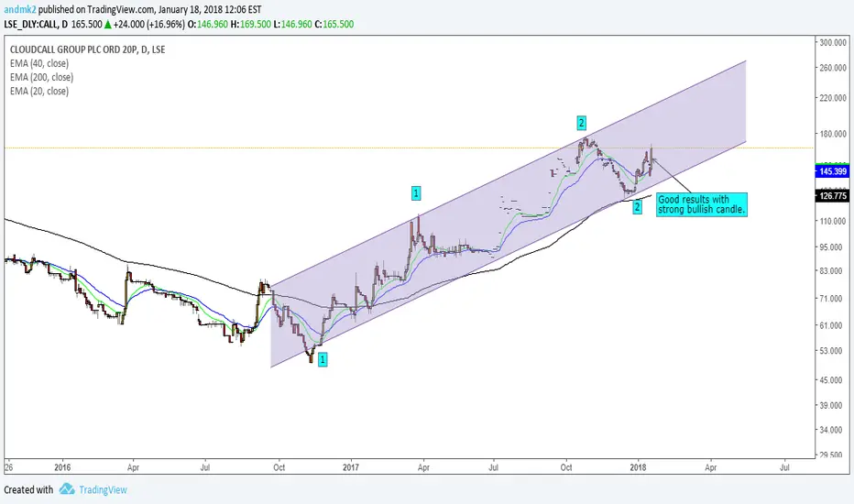Screen dimensions: 854x504
Task: Click the 53.000 price axis label
Action: coord(832,350)
